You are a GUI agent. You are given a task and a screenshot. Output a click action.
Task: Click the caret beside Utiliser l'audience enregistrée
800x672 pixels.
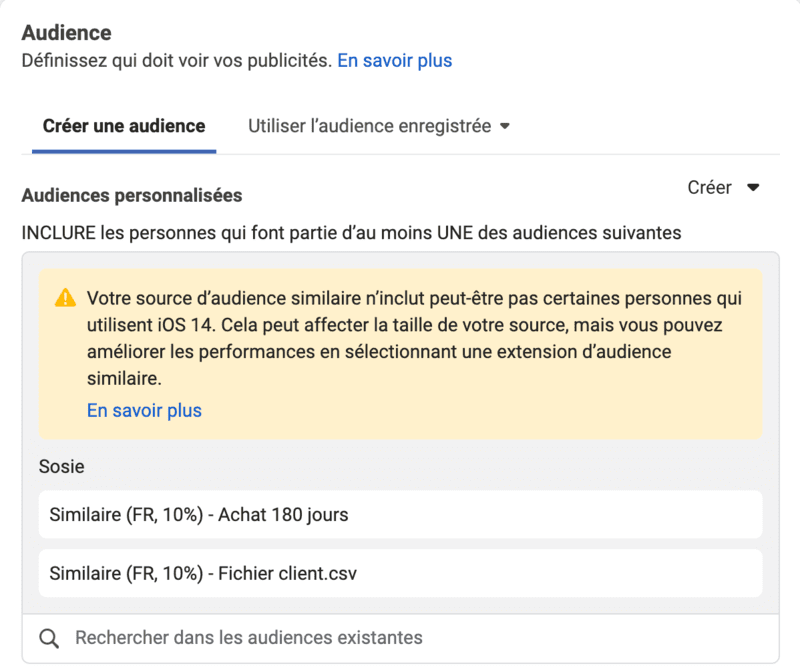click(505, 126)
